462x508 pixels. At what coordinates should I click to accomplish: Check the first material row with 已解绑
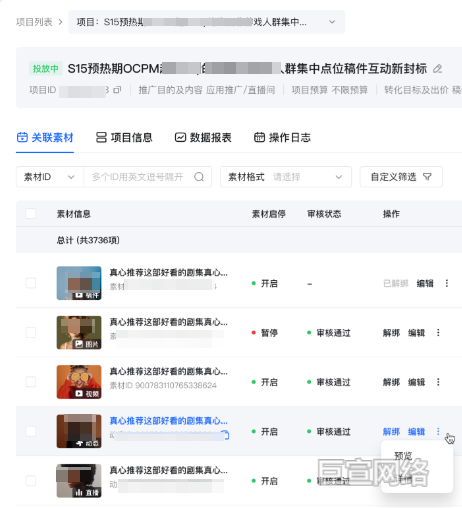click(x=31, y=283)
